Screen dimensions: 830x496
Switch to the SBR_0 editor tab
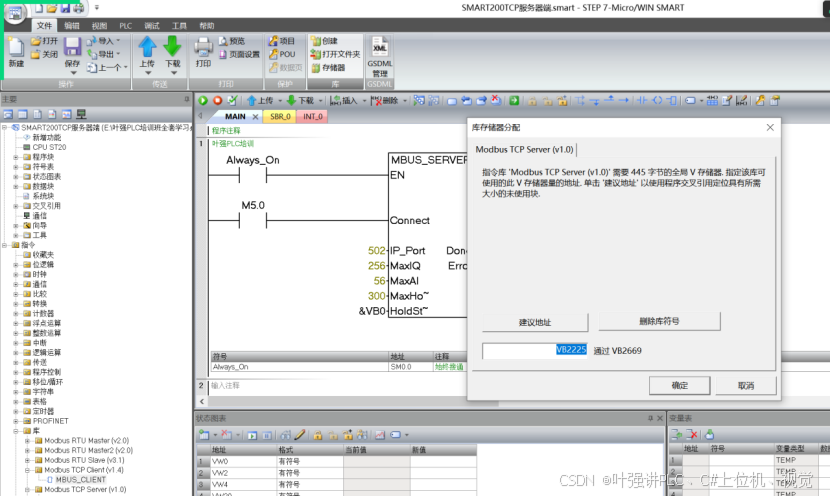[280, 116]
